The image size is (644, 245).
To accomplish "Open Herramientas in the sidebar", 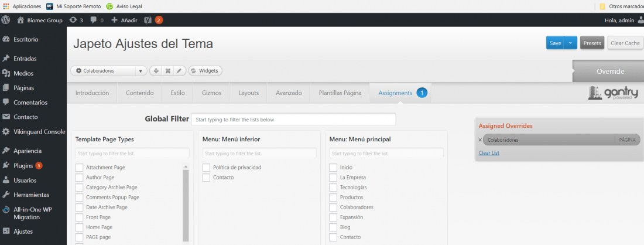I will [31, 195].
